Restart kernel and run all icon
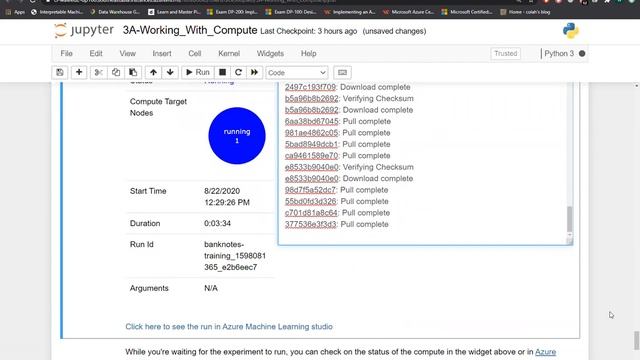 254,72
